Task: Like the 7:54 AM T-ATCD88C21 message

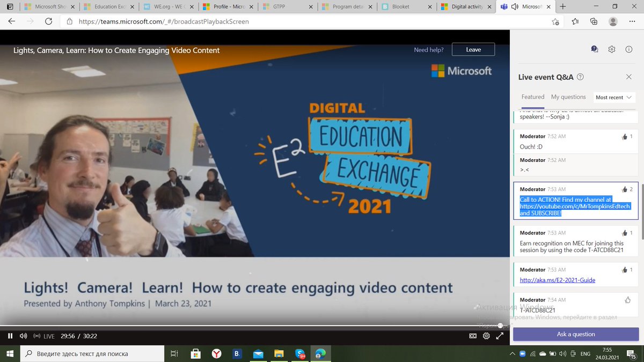Action: (628, 300)
